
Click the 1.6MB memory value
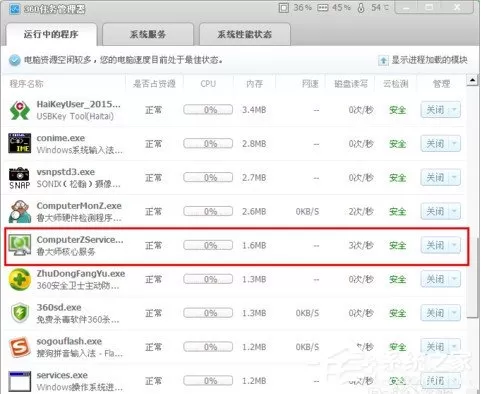254,246
